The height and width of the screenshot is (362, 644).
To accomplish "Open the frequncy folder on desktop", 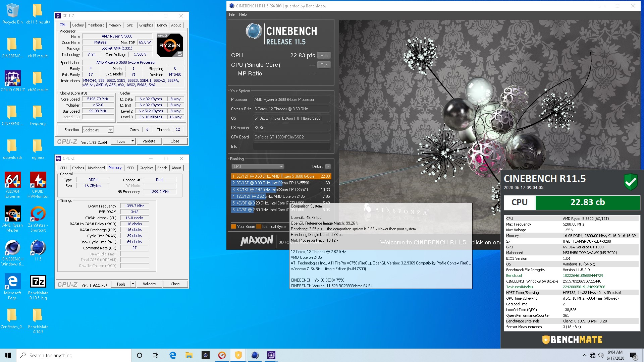I will click(x=38, y=115).
